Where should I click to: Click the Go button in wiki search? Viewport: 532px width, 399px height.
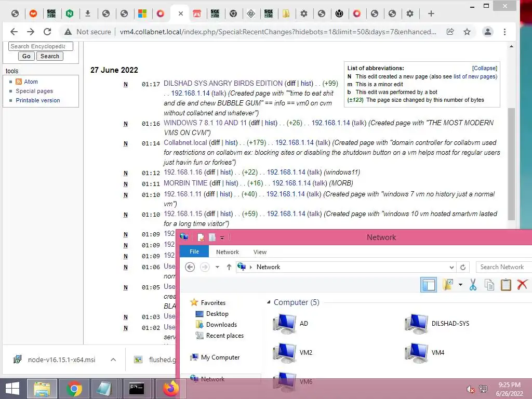coord(26,56)
